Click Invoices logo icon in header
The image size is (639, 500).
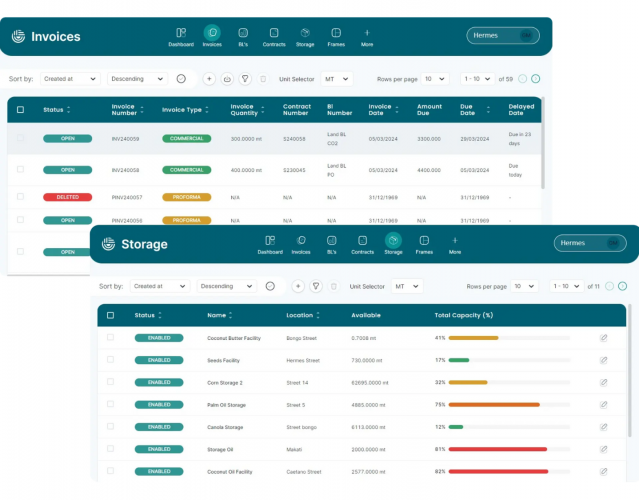click(x=18, y=36)
